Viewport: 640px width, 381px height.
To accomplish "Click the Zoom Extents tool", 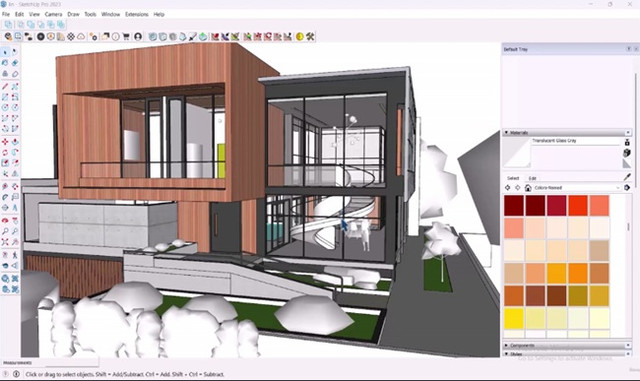I will click(x=5, y=242).
